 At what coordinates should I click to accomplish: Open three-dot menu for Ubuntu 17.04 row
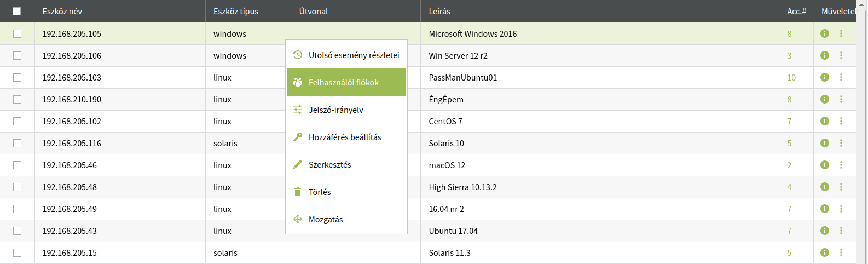pos(841,231)
